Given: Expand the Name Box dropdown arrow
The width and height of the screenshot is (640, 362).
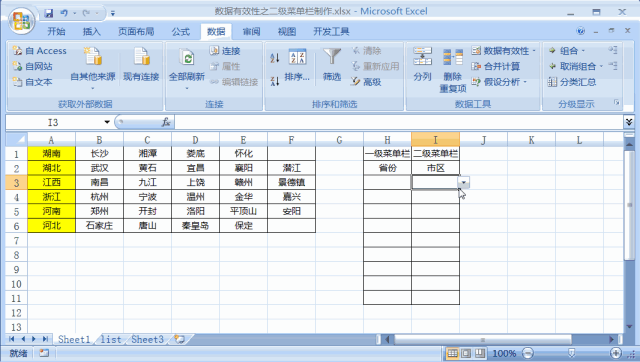Looking at the screenshot, I should click(x=107, y=122).
